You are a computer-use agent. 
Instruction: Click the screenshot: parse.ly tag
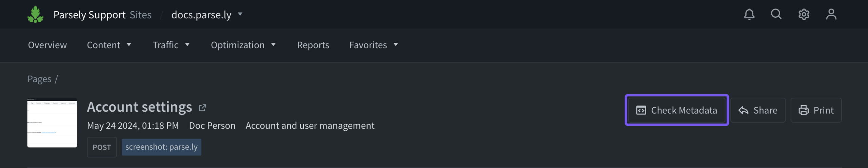(161, 147)
